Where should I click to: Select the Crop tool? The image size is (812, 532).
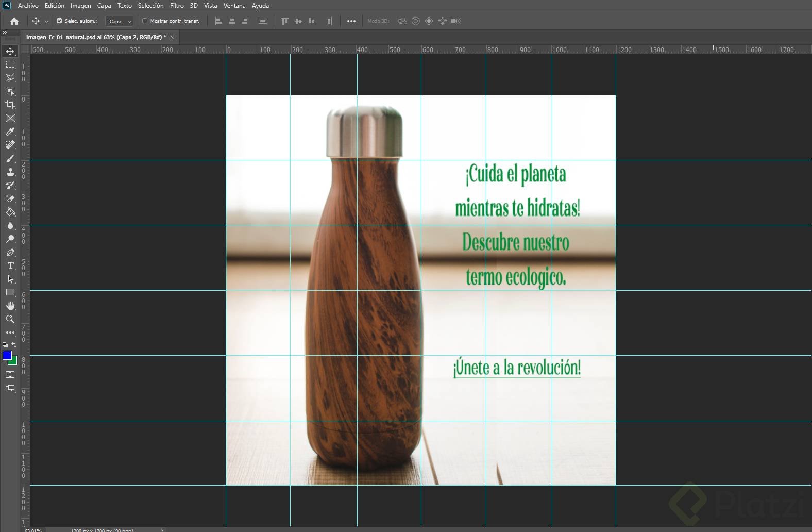(x=10, y=105)
